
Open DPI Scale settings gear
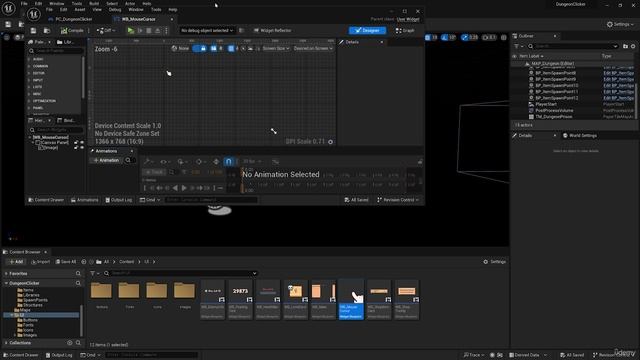point(331,142)
